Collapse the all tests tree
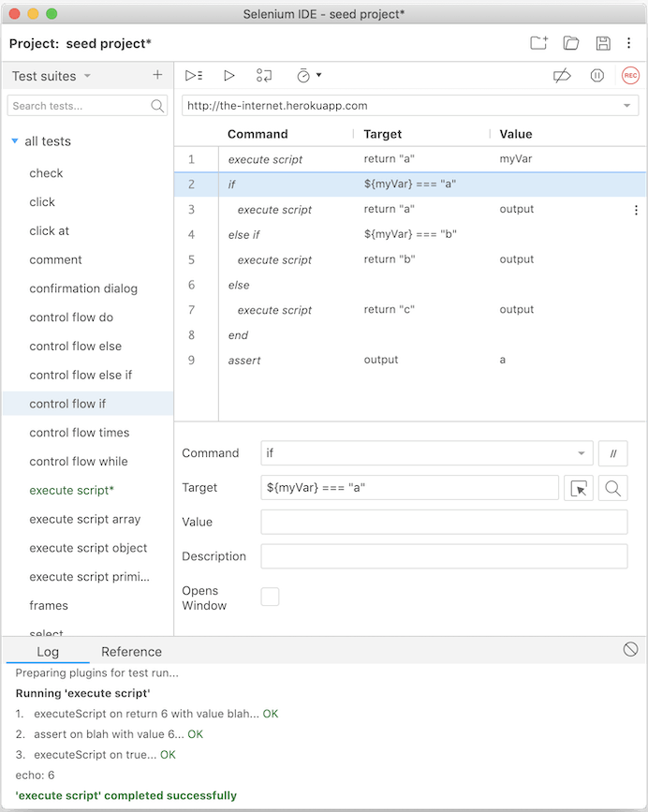 coord(14,141)
